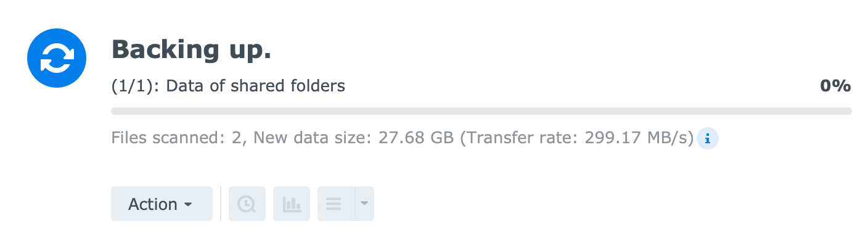The height and width of the screenshot is (247, 868).
Task: Click the 0% progress percentage label
Action: point(835,86)
